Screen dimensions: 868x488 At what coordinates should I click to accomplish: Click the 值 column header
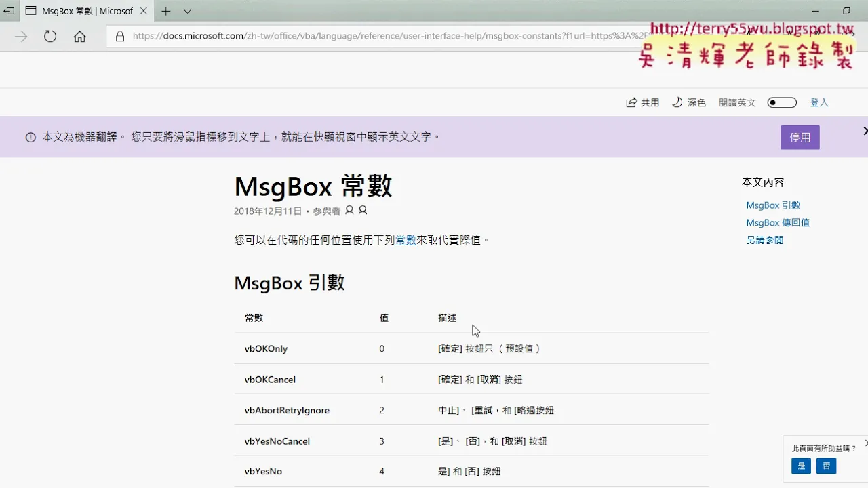[384, 317]
